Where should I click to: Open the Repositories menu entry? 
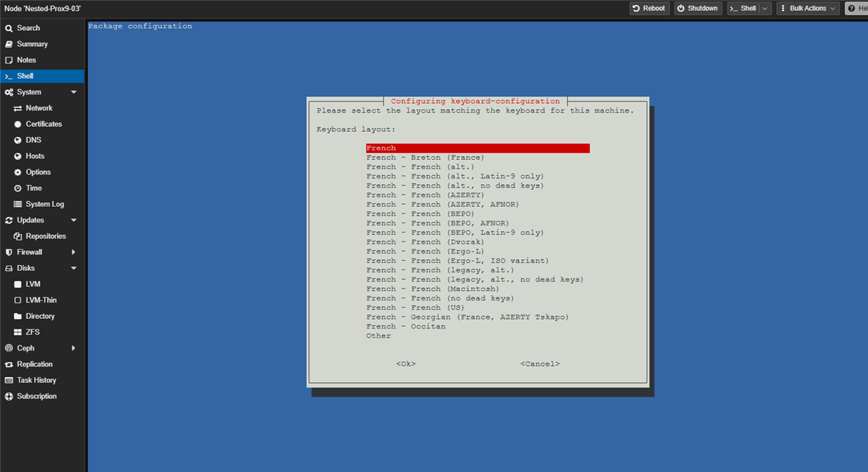click(46, 236)
